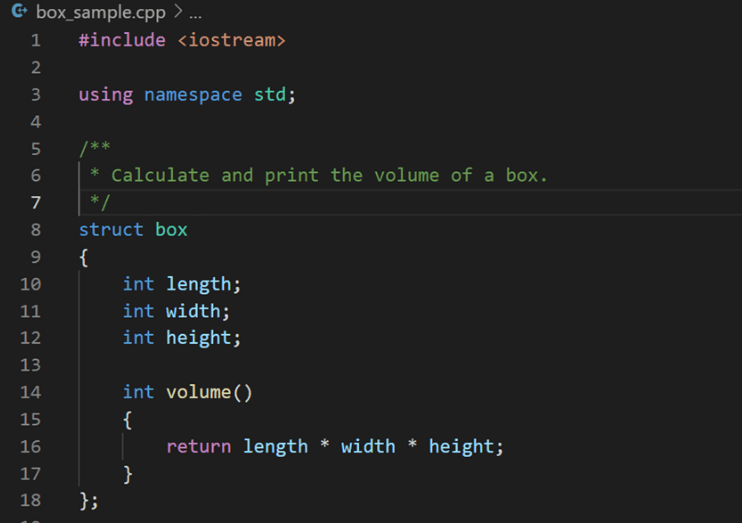Open box_sample.cpp breadcrumb item
742x523 pixels.
coord(101,12)
